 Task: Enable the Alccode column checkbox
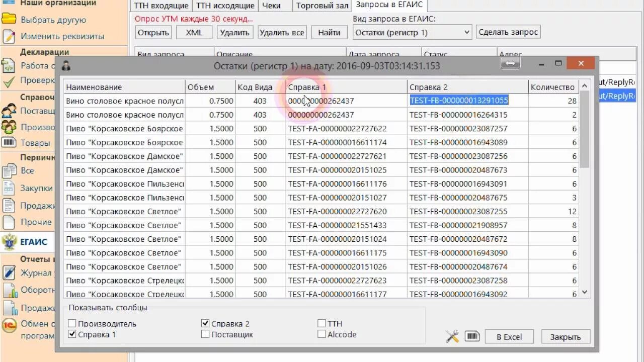(321, 334)
